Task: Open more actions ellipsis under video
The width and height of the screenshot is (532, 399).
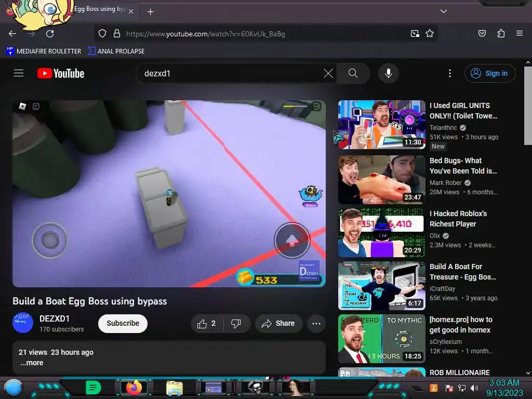Action: point(316,324)
